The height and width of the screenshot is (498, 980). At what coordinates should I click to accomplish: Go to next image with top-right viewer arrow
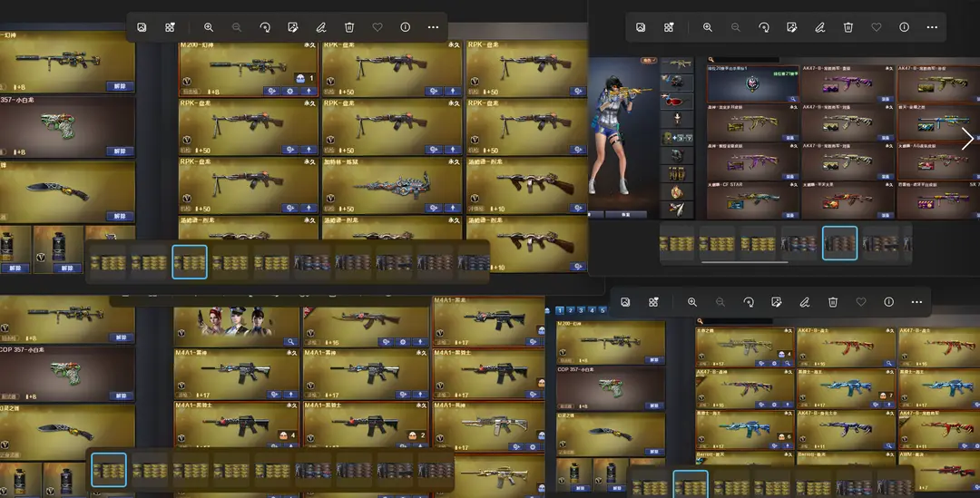[967, 139]
